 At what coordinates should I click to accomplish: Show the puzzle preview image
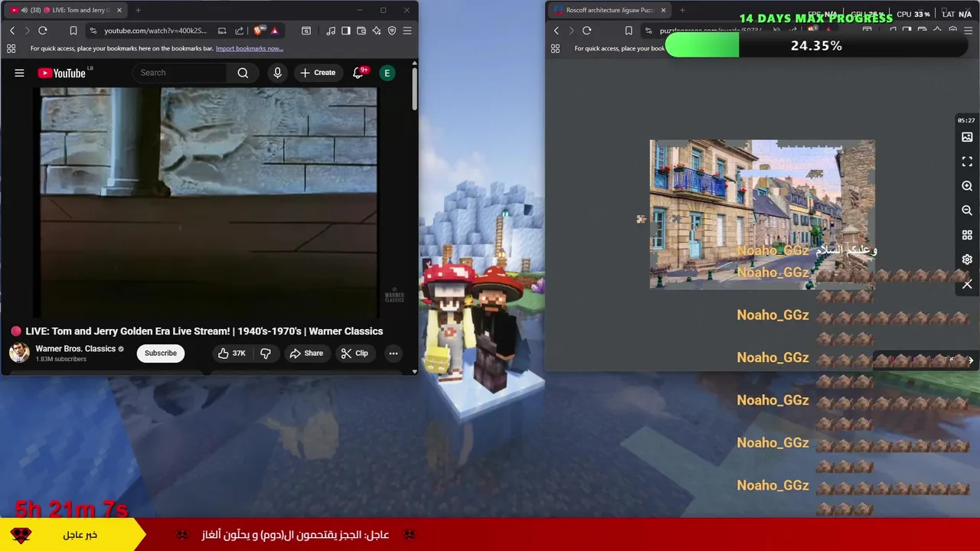click(x=967, y=137)
